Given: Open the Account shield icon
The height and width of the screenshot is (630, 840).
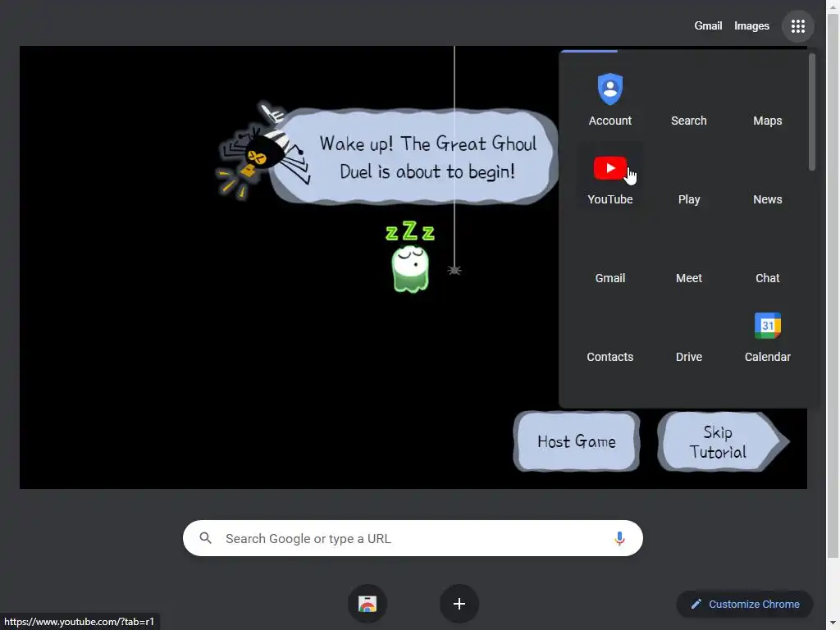Looking at the screenshot, I should [609, 89].
